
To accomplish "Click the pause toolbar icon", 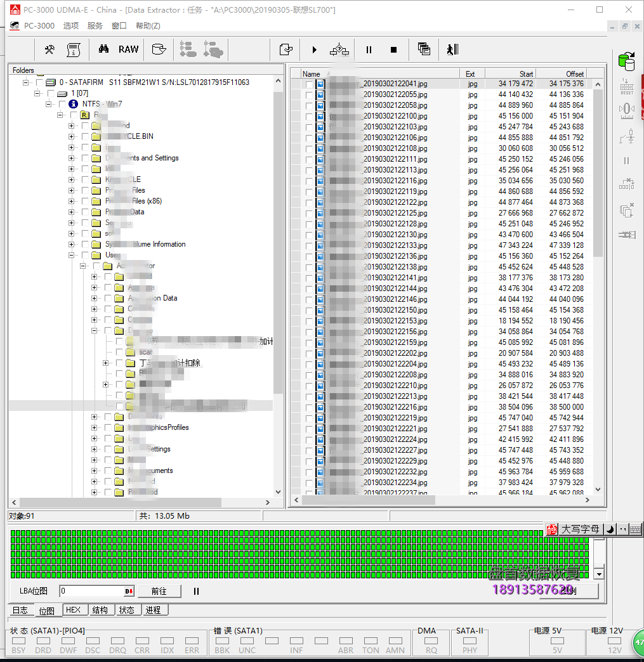I will (369, 50).
